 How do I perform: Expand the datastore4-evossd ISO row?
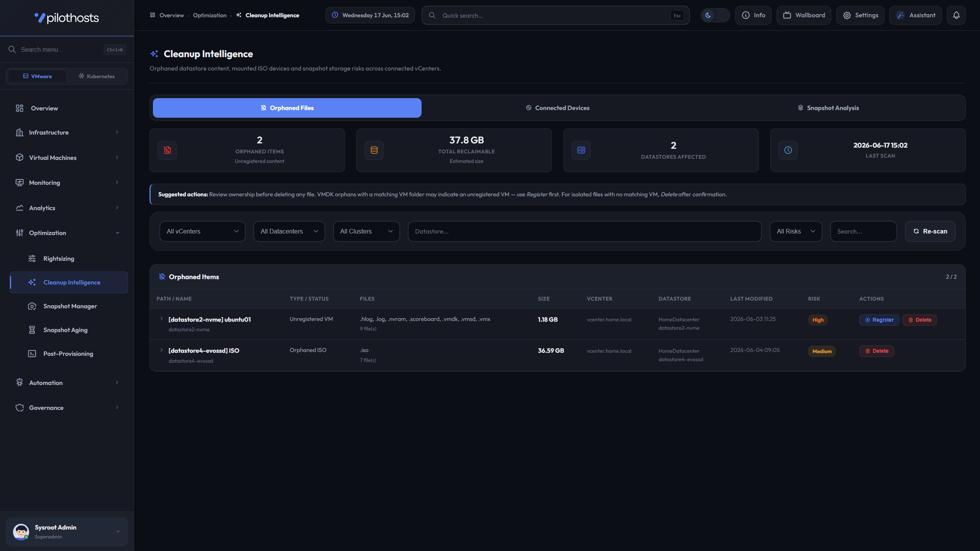tap(161, 350)
